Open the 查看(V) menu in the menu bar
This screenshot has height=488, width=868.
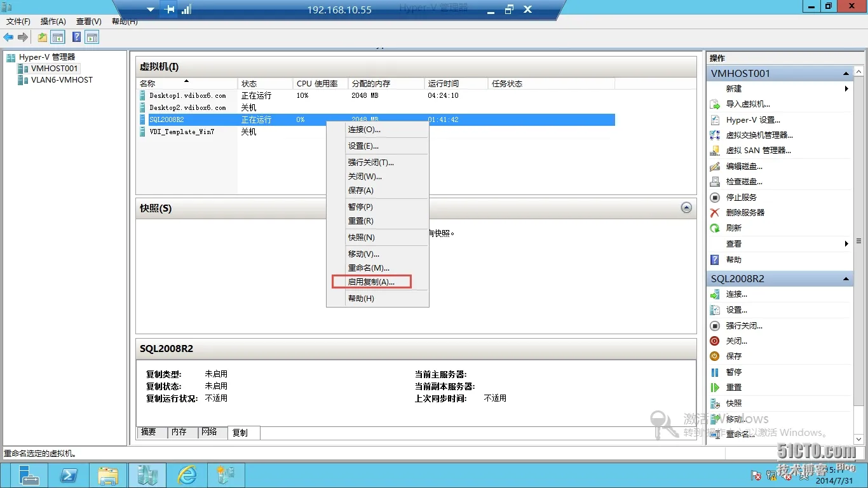(x=89, y=22)
